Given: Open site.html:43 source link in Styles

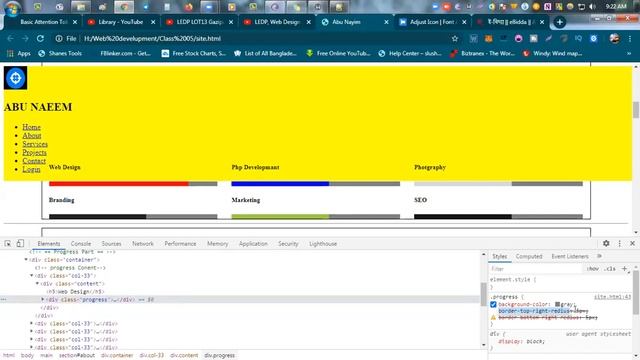Looking at the screenshot, I should click(x=612, y=297).
